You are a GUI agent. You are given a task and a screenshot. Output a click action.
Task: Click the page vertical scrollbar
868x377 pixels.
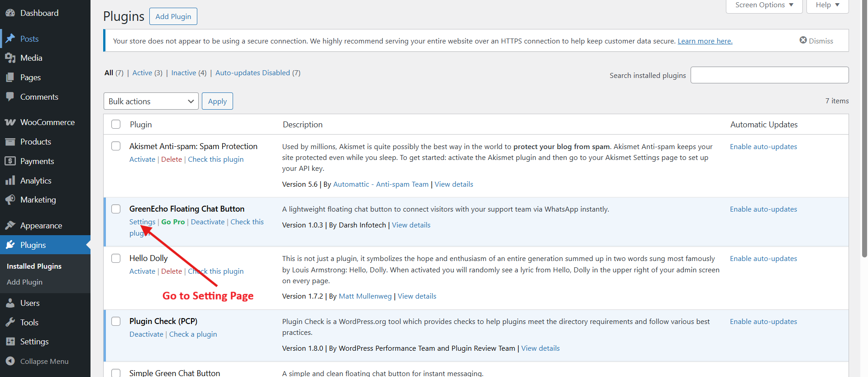click(864, 129)
